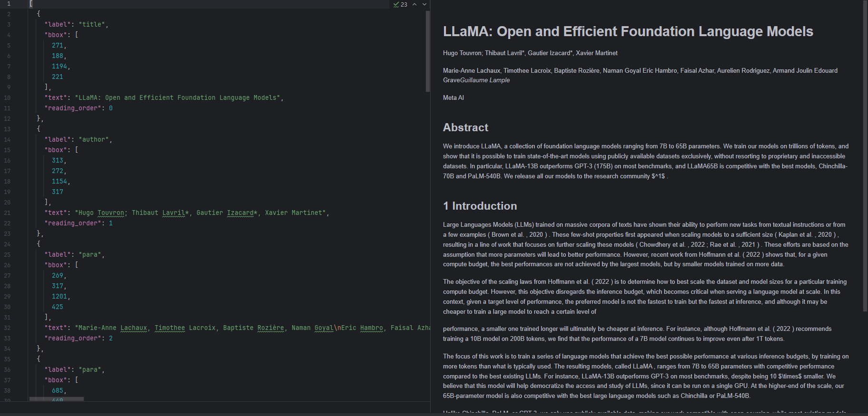Viewport: 868px width, 416px height.
Task: Click line number 1 in the gutter
Action: click(x=9, y=3)
